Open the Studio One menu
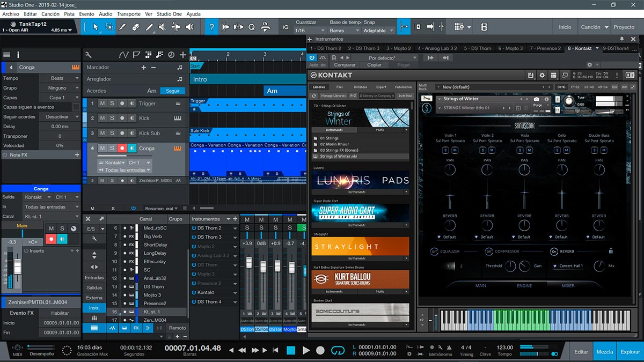The image size is (644, 362). 169,13
